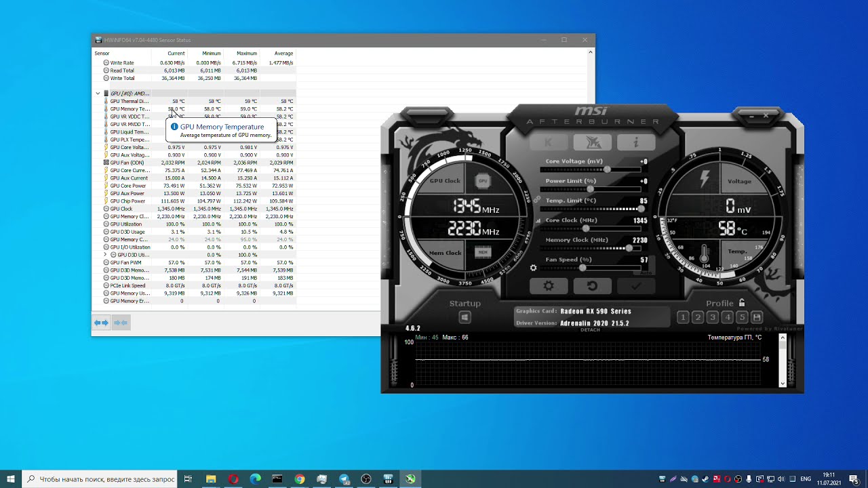Viewport: 868px width, 488px height.
Task: Click the up arrow of the Afterburner graph scrollbar
Action: point(783,337)
